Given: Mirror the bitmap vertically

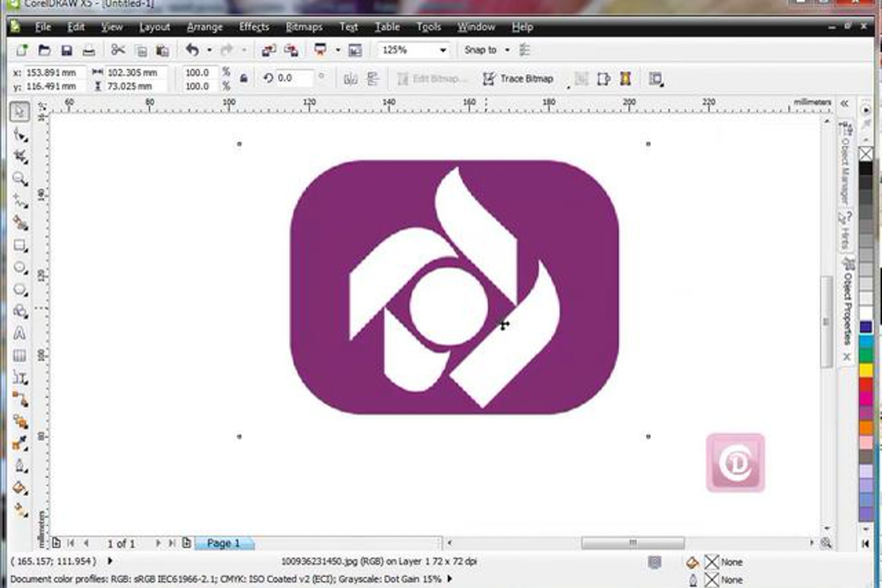Looking at the screenshot, I should tap(373, 79).
